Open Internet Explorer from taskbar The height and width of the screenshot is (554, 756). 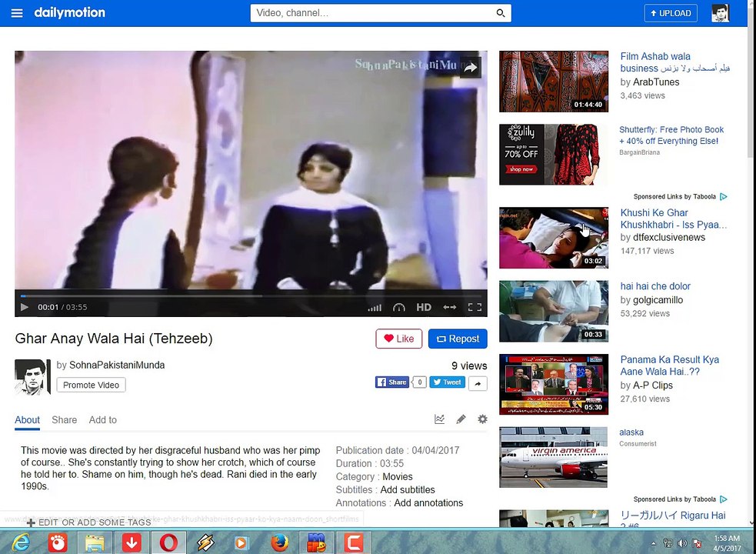point(20,542)
